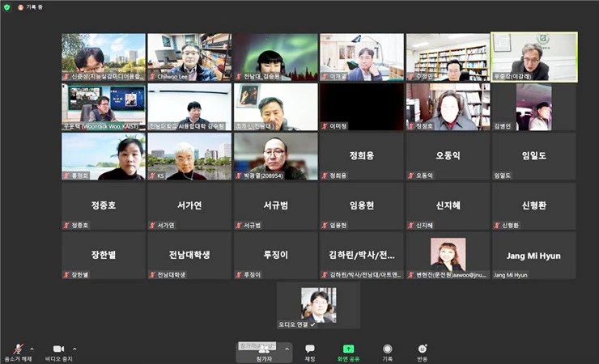Click the recording status indicator
599x364 pixels.
pos(31,6)
